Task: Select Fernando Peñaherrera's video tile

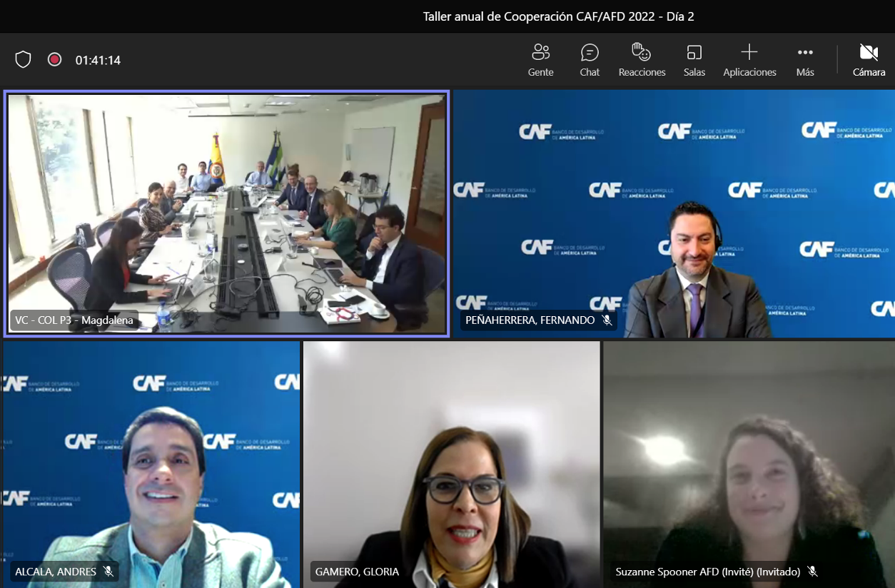Action: (674, 213)
